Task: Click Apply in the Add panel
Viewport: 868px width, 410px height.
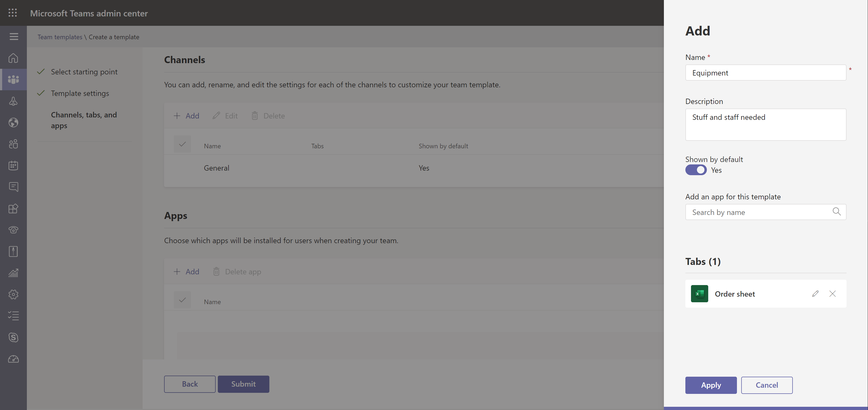Action: click(x=711, y=385)
